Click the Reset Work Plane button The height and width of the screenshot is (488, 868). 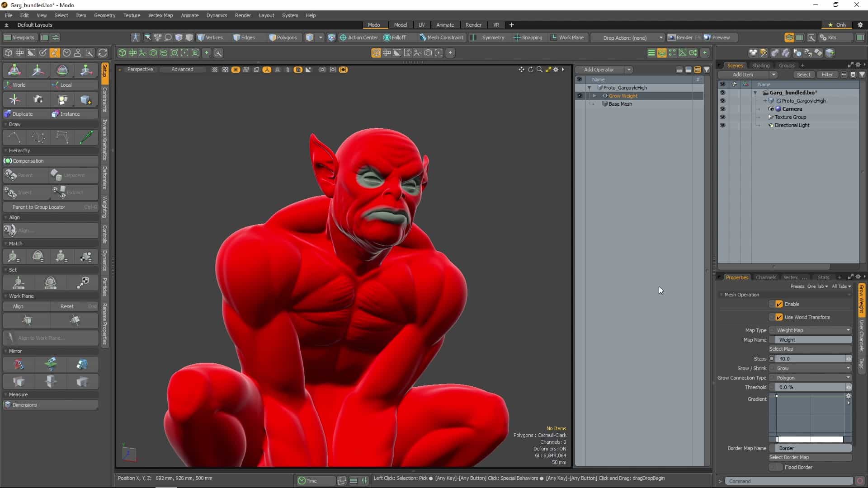(x=67, y=306)
